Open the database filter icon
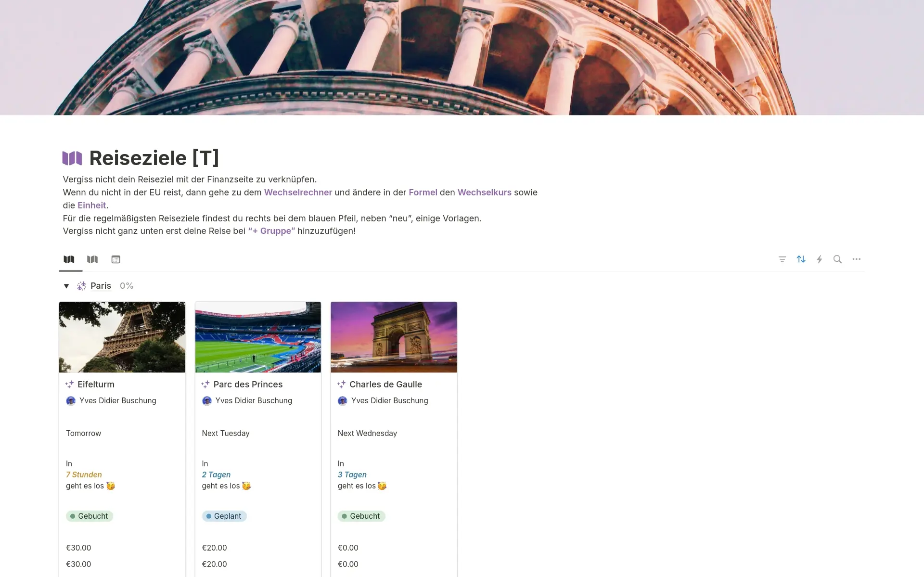The width and height of the screenshot is (924, 577). 782,259
